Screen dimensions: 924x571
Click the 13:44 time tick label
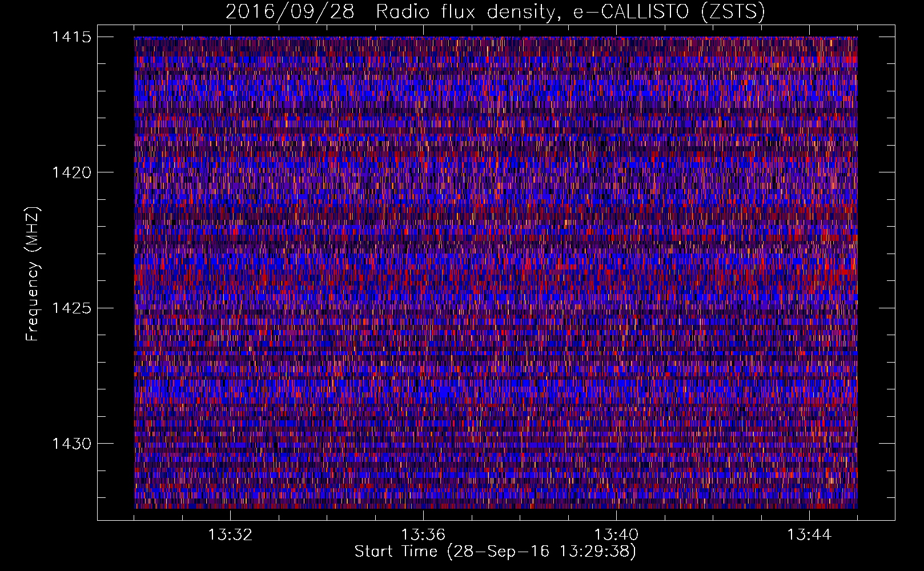809,535
